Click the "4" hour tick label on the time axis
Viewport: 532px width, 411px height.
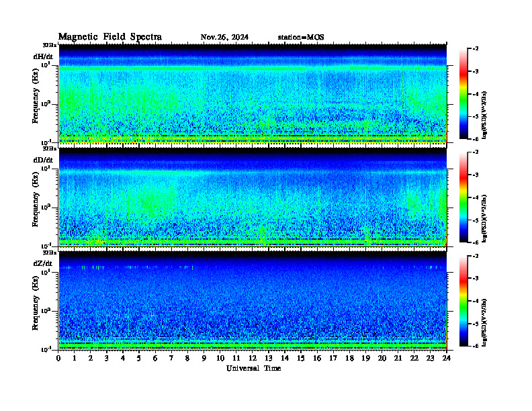[123, 359]
